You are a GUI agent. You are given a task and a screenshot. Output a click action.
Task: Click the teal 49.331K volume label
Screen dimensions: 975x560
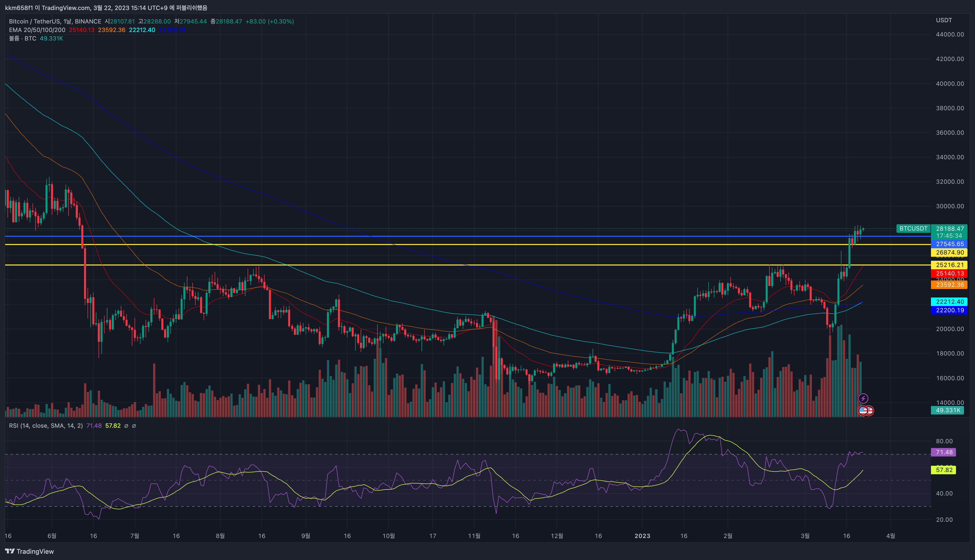coord(948,410)
